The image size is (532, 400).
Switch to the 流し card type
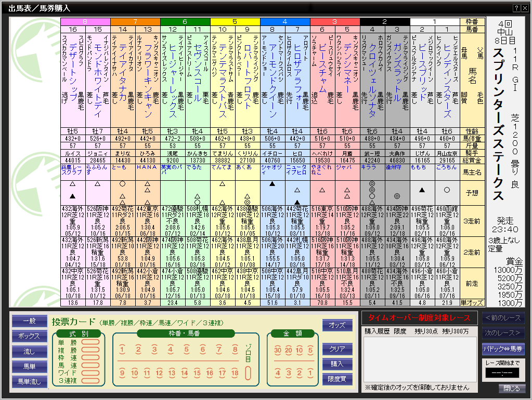(x=29, y=352)
